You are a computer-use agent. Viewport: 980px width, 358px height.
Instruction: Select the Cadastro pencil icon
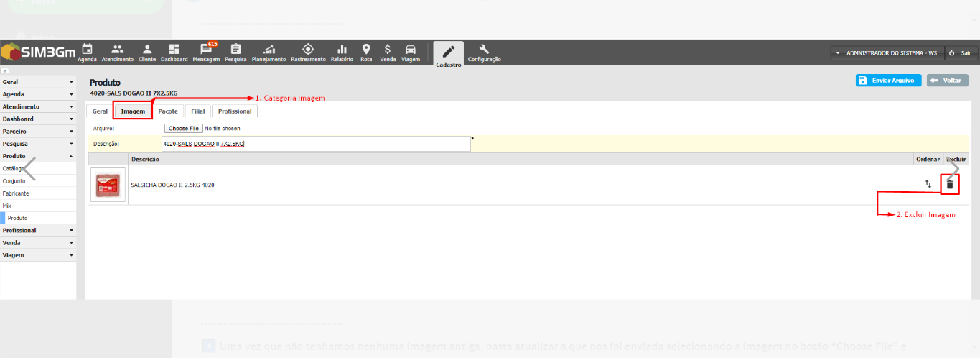[449, 52]
